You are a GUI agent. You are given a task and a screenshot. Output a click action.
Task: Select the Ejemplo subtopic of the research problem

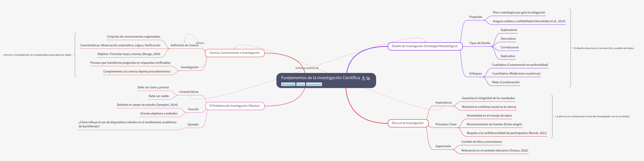point(193,124)
